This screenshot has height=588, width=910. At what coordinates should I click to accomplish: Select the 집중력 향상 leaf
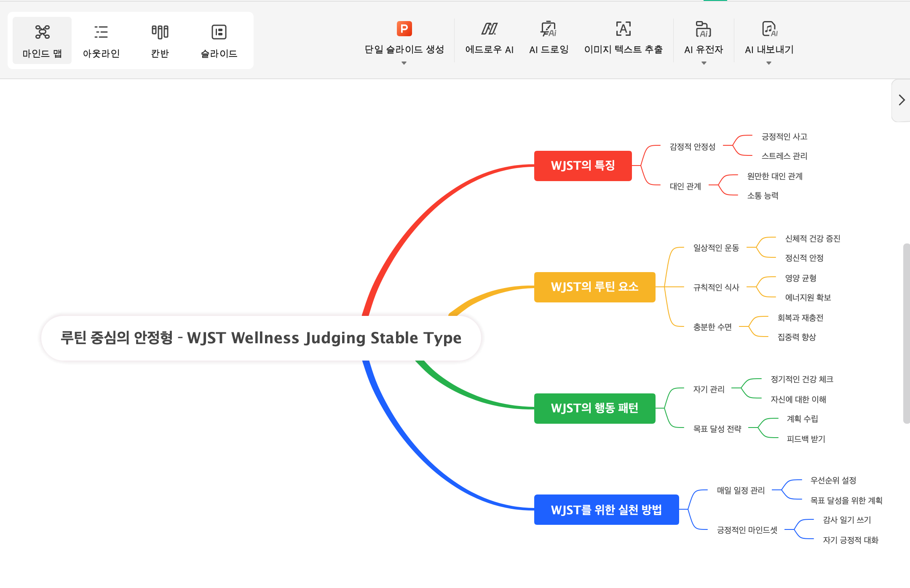point(797,337)
